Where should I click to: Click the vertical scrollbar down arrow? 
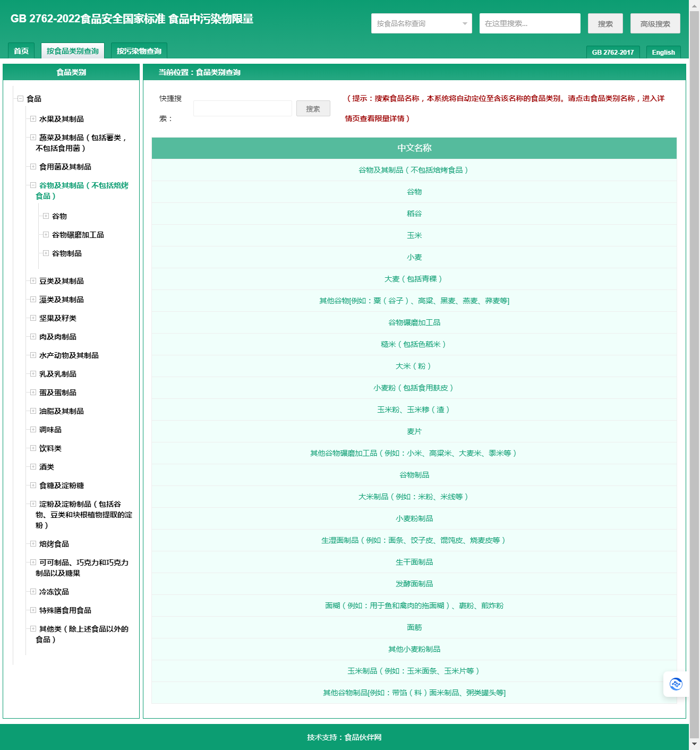(694, 745)
